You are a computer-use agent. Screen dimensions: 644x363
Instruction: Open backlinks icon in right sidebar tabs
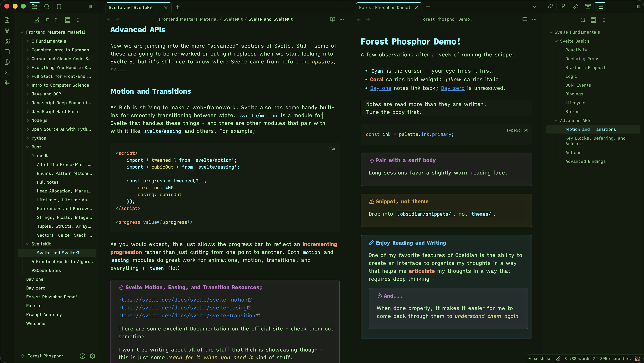(x=551, y=7)
